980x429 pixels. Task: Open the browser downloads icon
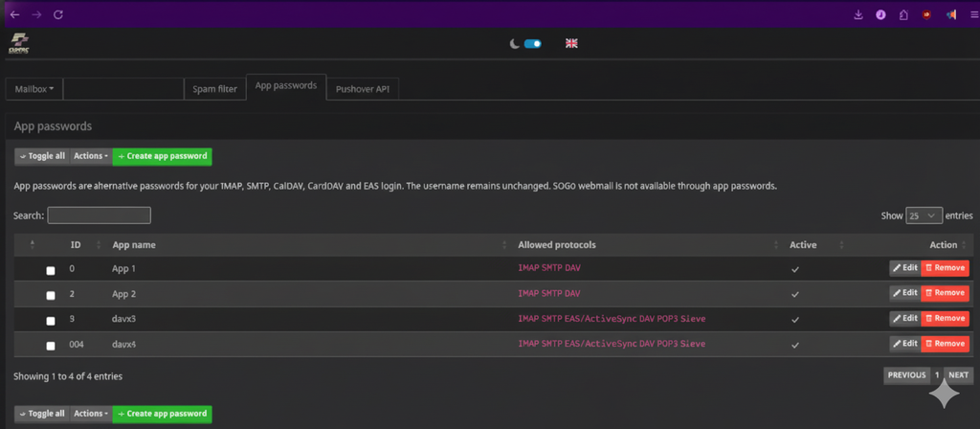(x=857, y=14)
